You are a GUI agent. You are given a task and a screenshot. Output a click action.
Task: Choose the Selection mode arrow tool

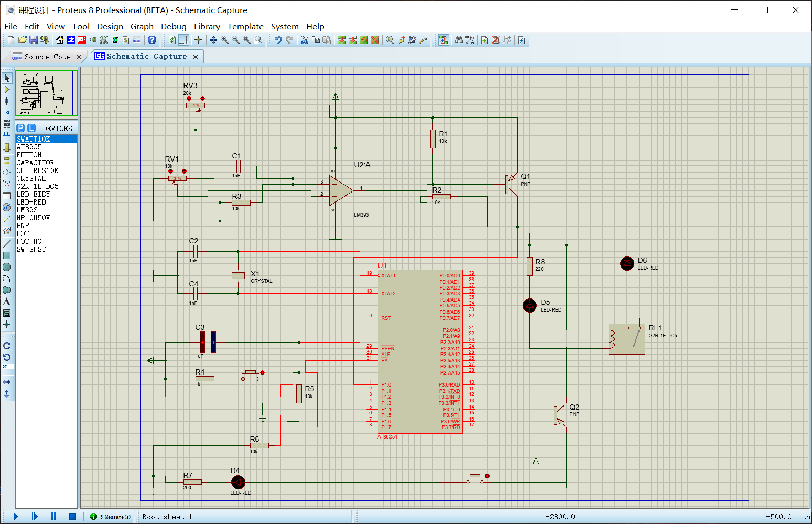point(7,78)
